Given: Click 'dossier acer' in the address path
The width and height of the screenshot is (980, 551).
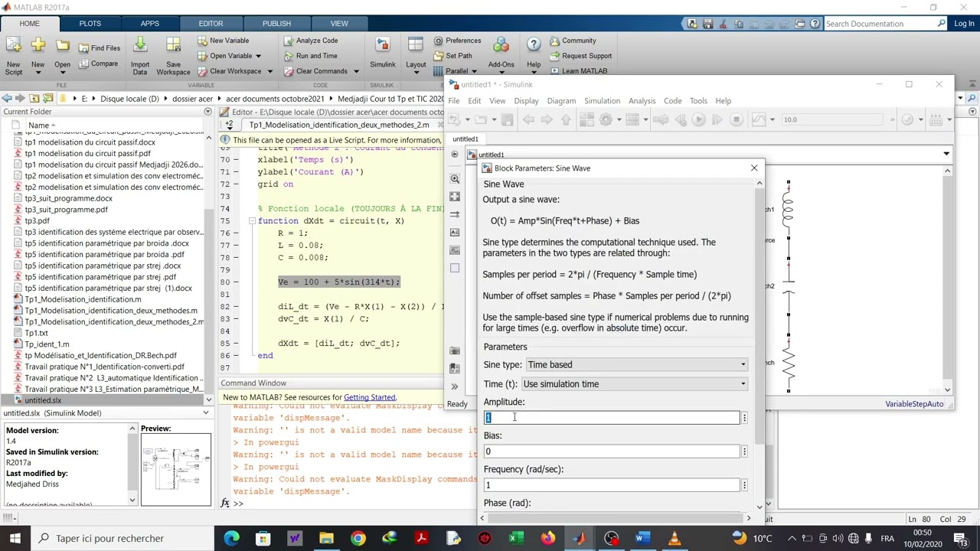Looking at the screenshot, I should [191, 99].
